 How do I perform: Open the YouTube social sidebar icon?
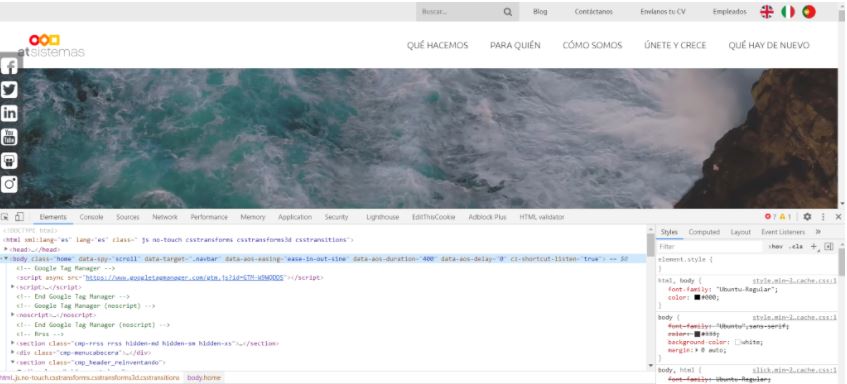(9, 137)
